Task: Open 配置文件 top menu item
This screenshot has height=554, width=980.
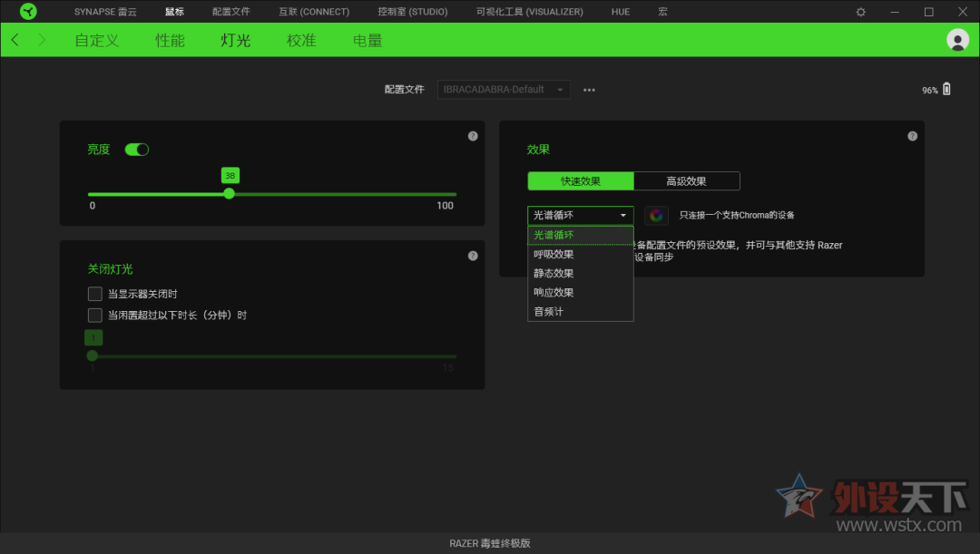Action: pyautogui.click(x=231, y=12)
